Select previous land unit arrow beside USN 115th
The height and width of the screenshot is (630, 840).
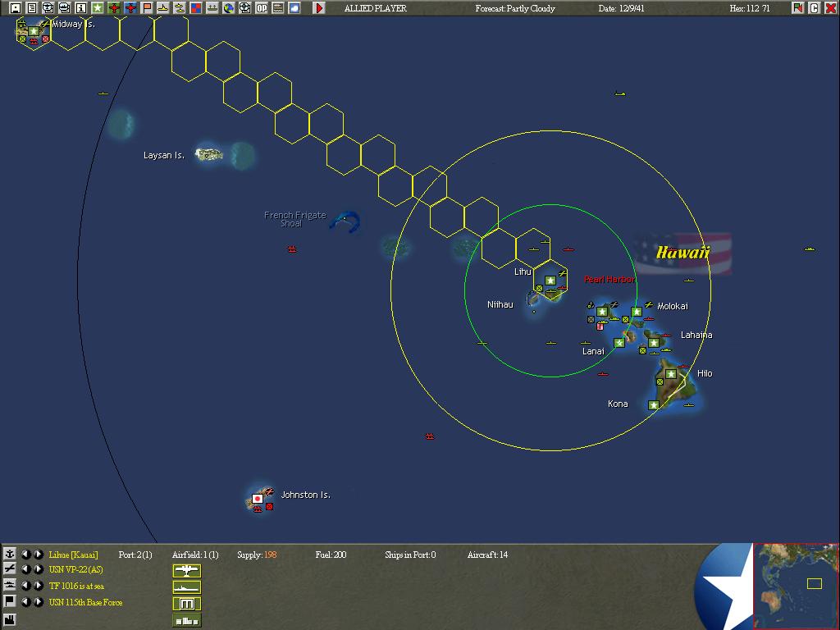[25, 601]
